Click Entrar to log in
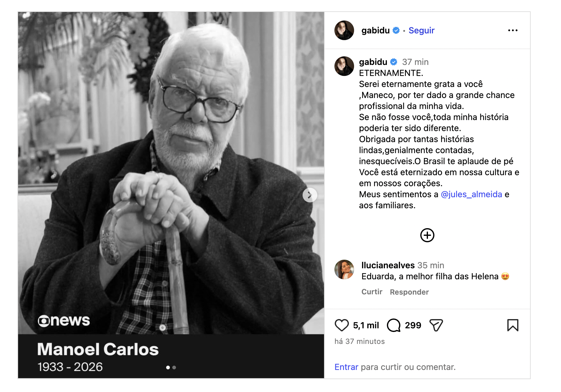 (x=346, y=367)
